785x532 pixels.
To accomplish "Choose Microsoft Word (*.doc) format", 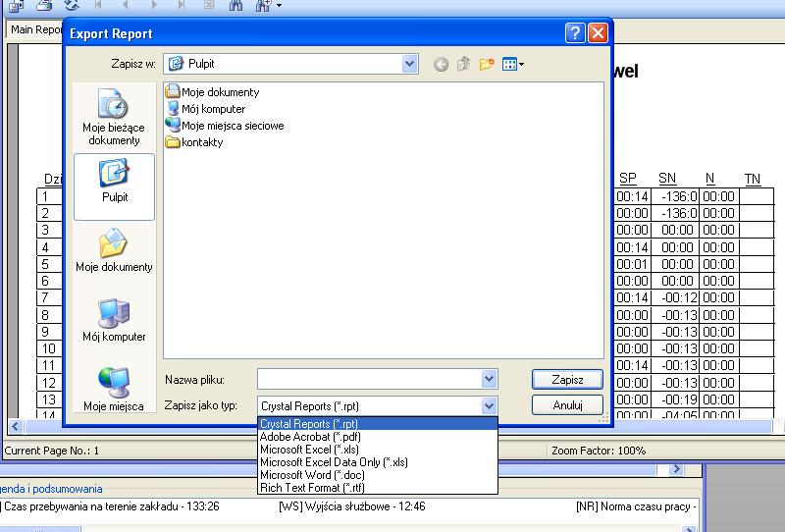I will pos(378,475).
